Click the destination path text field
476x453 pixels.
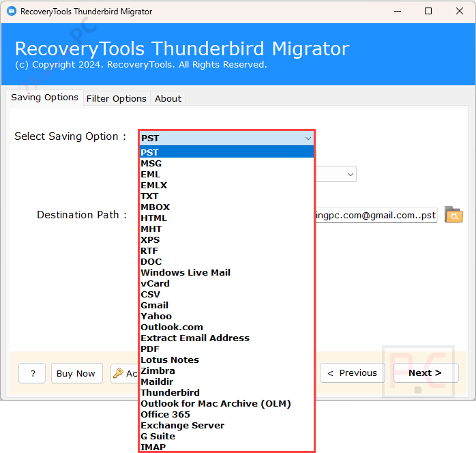(x=375, y=216)
